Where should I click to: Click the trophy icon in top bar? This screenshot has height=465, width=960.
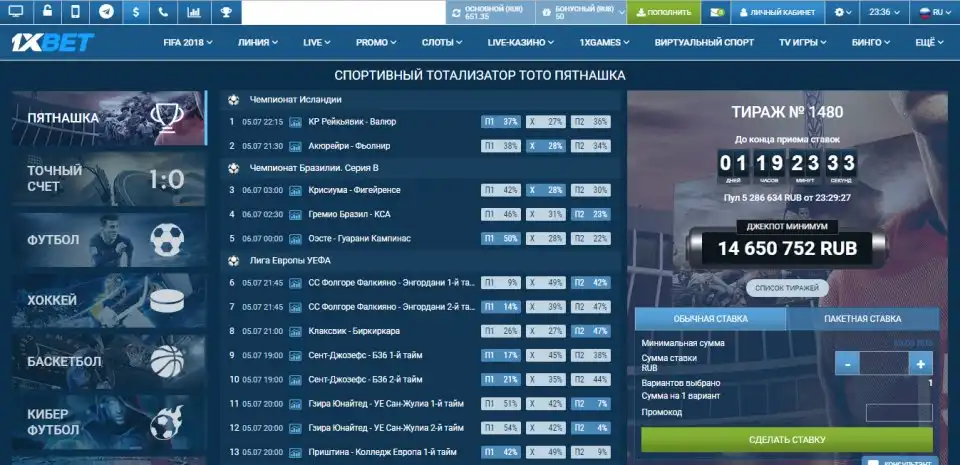226,12
